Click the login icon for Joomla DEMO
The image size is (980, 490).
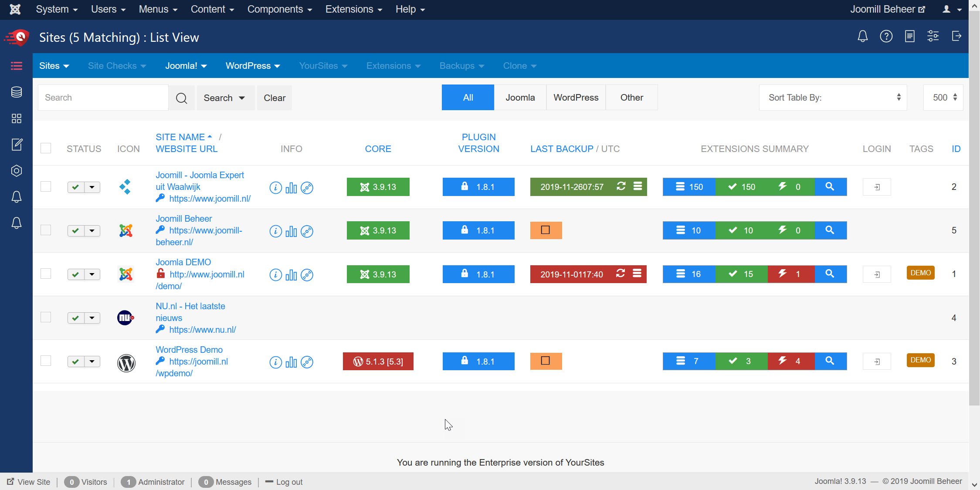coord(877,274)
